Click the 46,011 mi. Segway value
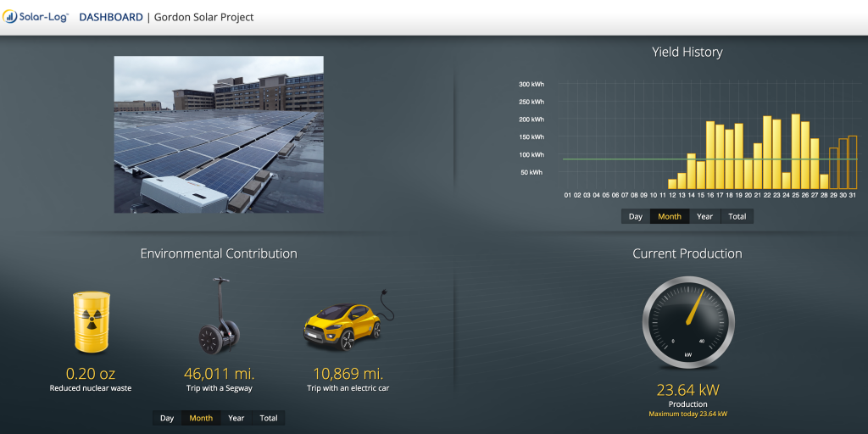Viewport: 868px width, 434px height. click(220, 373)
